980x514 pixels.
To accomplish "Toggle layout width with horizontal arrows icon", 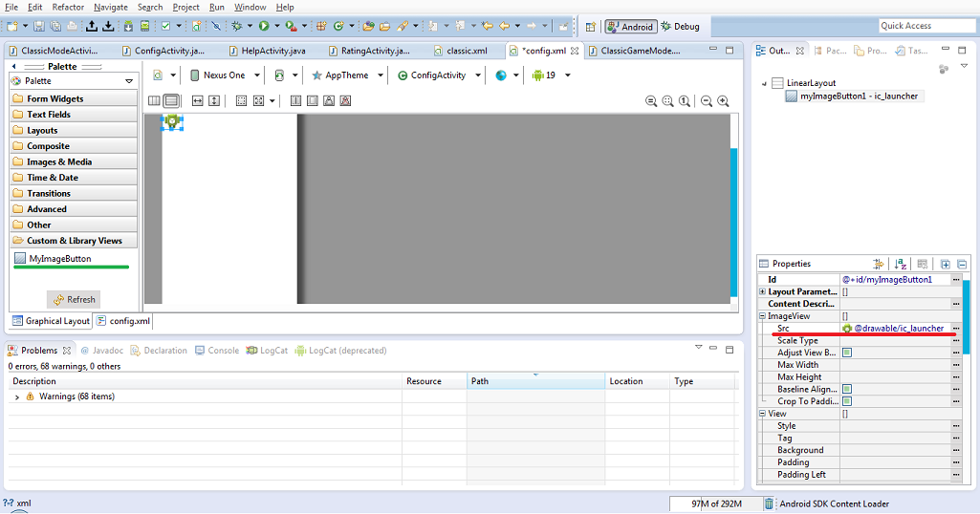I will (198, 100).
